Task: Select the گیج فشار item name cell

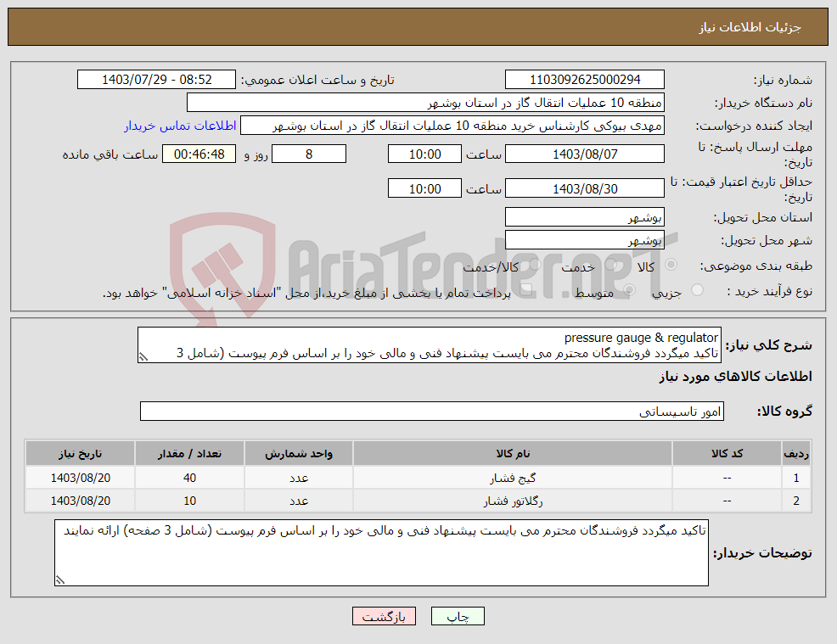Action: 513,478
